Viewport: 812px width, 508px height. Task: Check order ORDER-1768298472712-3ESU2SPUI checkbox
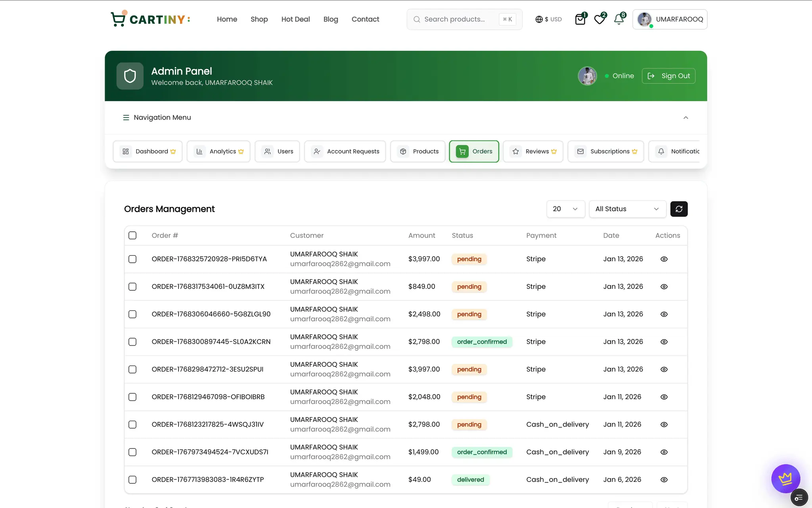132,369
